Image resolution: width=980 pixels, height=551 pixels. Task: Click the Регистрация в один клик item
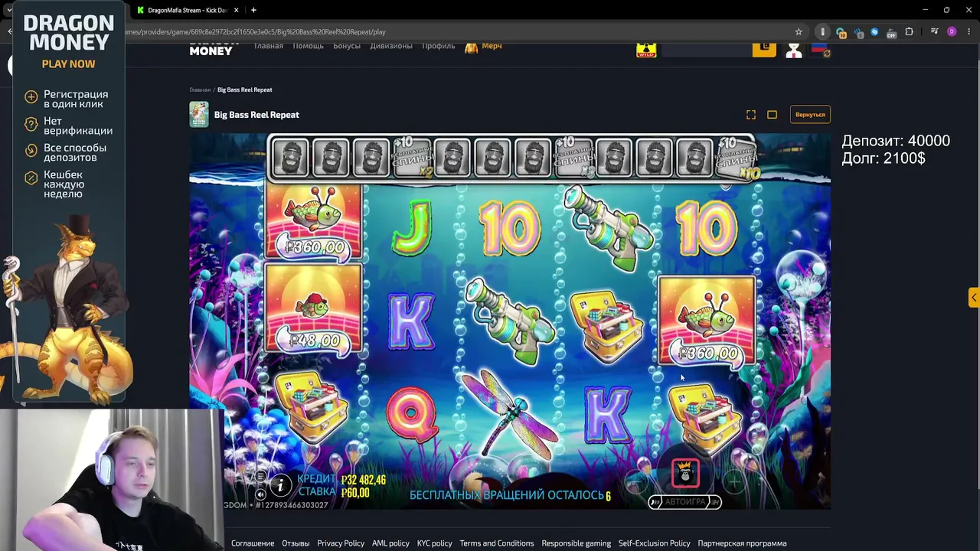(x=66, y=99)
